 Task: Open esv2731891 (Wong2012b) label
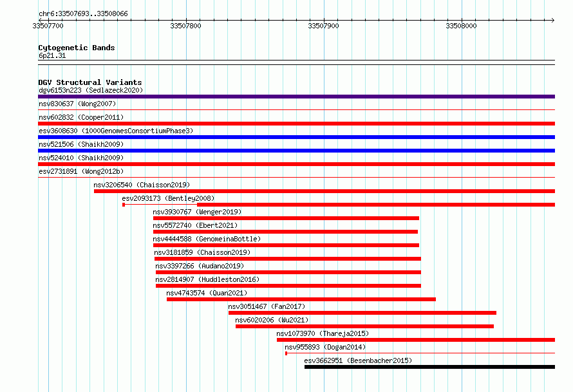(81, 171)
